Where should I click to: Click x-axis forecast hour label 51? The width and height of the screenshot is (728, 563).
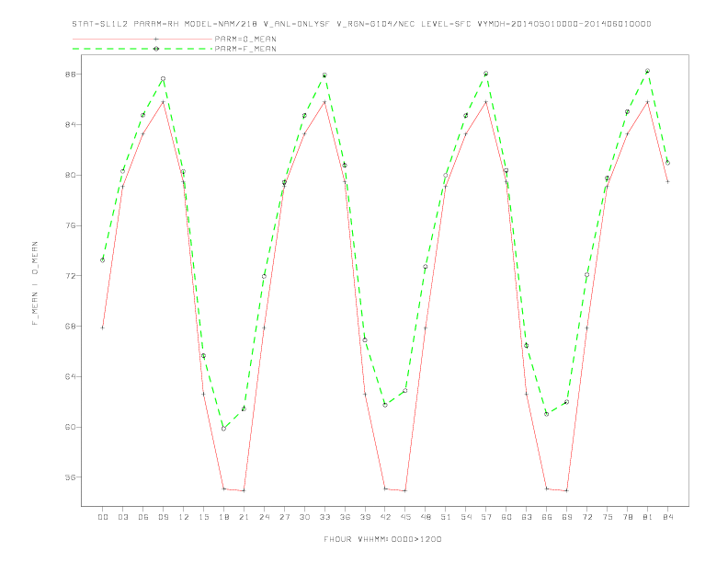446,517
